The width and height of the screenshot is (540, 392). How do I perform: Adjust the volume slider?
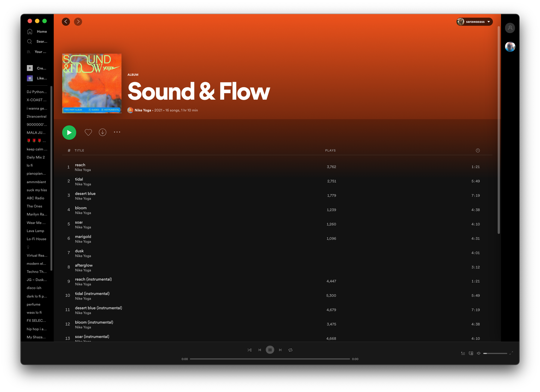495,353
